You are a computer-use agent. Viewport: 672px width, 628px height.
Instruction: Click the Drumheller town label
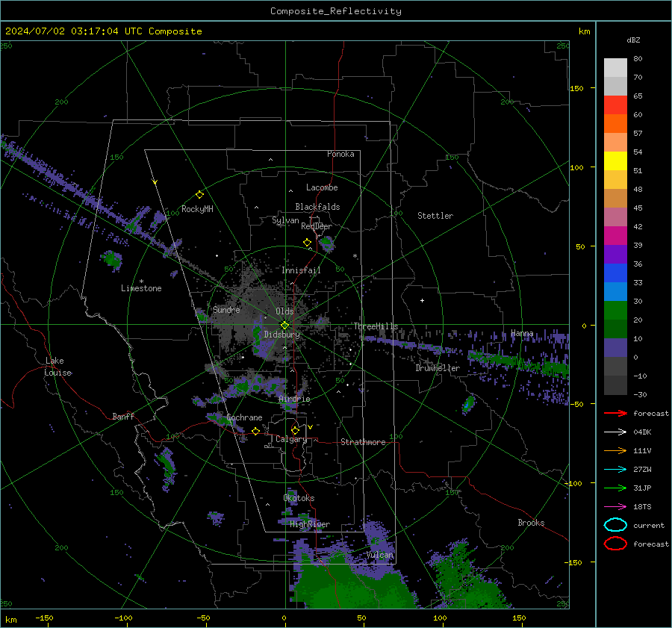pos(438,368)
